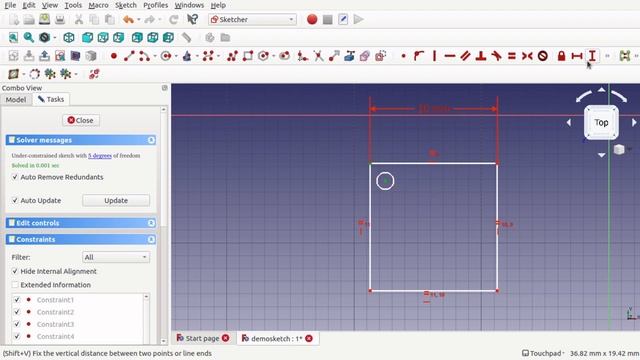Open the undo history dropdown arrow
Viewport: 640px width, 360px height.
pyautogui.click(x=139, y=20)
